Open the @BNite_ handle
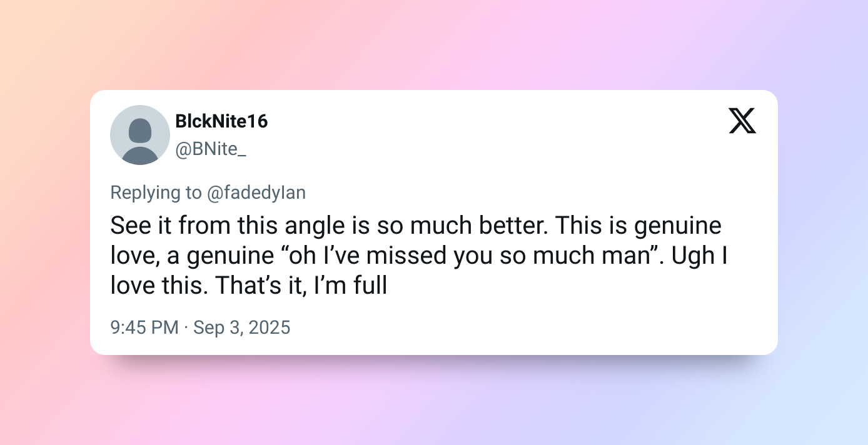 coord(211,150)
